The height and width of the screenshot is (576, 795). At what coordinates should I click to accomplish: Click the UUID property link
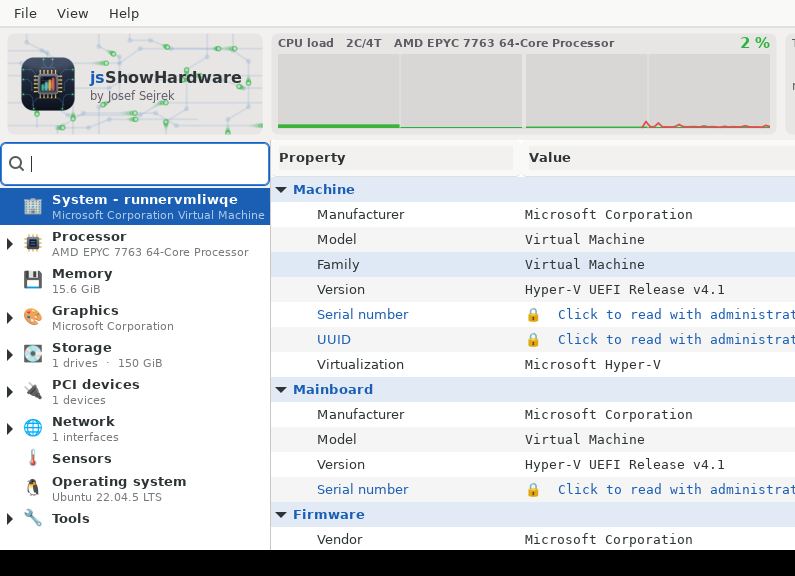pos(334,339)
